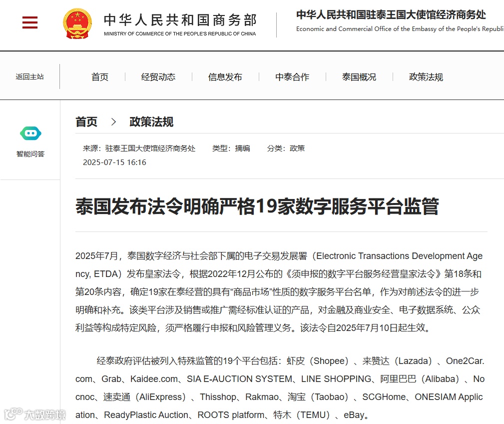The height and width of the screenshot is (424, 504).
Task: Click the text Rakmao
Action: point(262,397)
